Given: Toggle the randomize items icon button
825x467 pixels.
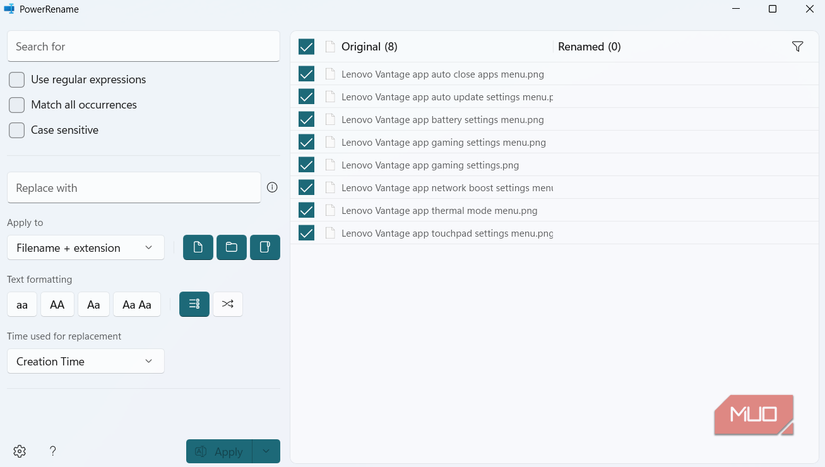Looking at the screenshot, I should 228,304.
